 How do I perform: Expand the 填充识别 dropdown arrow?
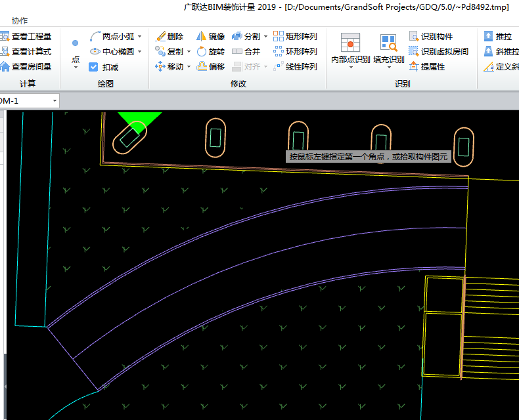389,68
